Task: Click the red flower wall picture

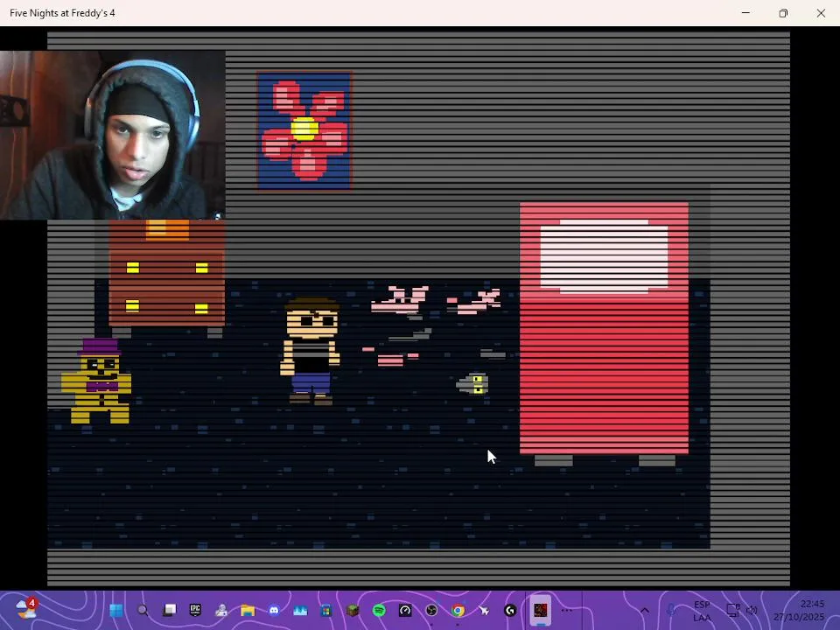Action: click(304, 130)
